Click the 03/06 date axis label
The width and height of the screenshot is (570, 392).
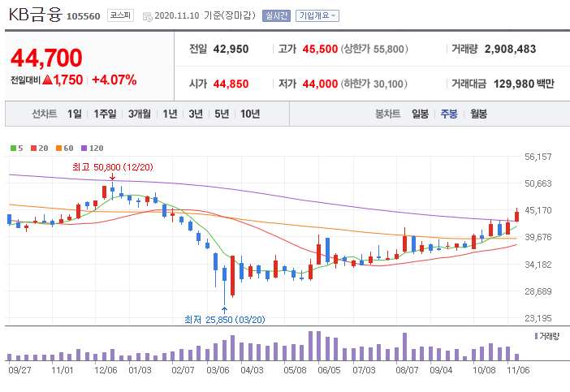[218, 370]
